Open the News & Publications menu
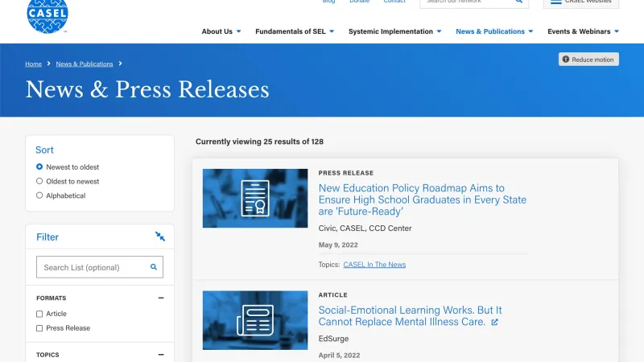 point(490,31)
